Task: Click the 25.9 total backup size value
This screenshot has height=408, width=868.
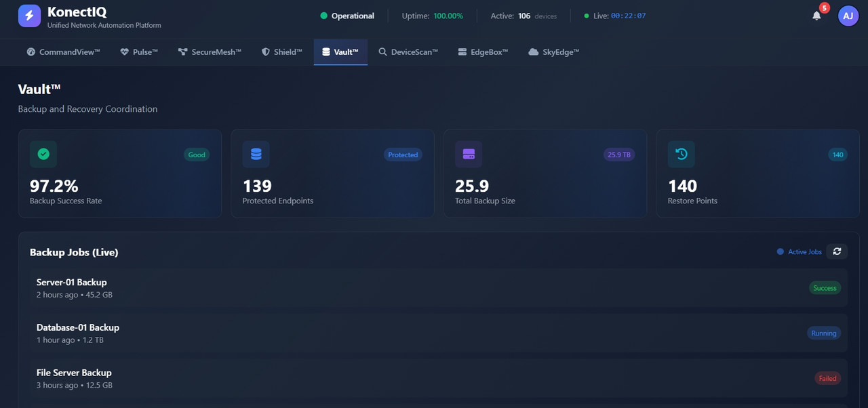Action: 472,186
